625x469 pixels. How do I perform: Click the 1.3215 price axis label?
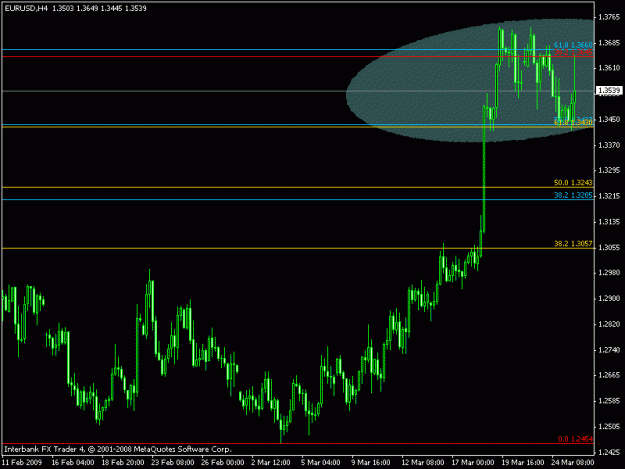click(x=609, y=196)
